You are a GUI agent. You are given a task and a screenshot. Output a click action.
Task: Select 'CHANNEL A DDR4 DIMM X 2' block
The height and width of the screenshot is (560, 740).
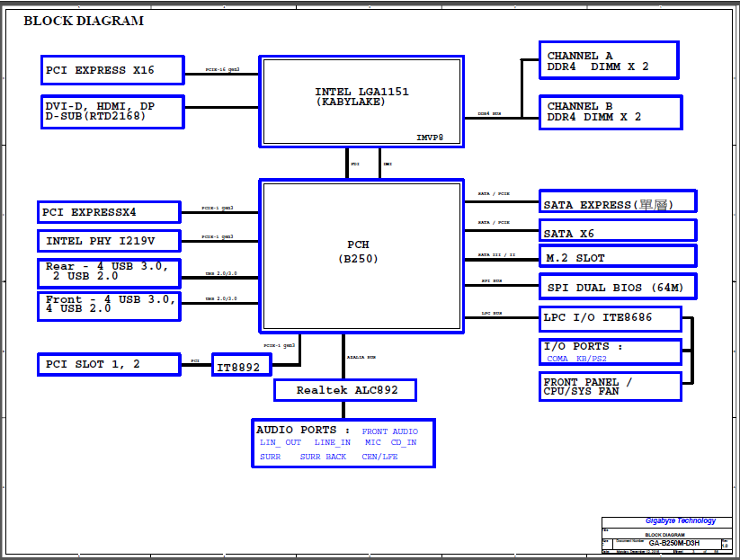[x=609, y=60]
